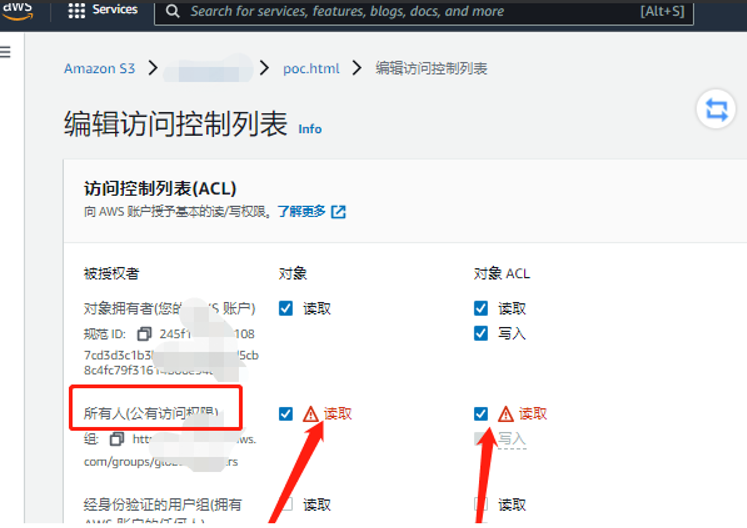Click warning icon beside public ACL 读取
The height and width of the screenshot is (528, 747).
pos(505,414)
